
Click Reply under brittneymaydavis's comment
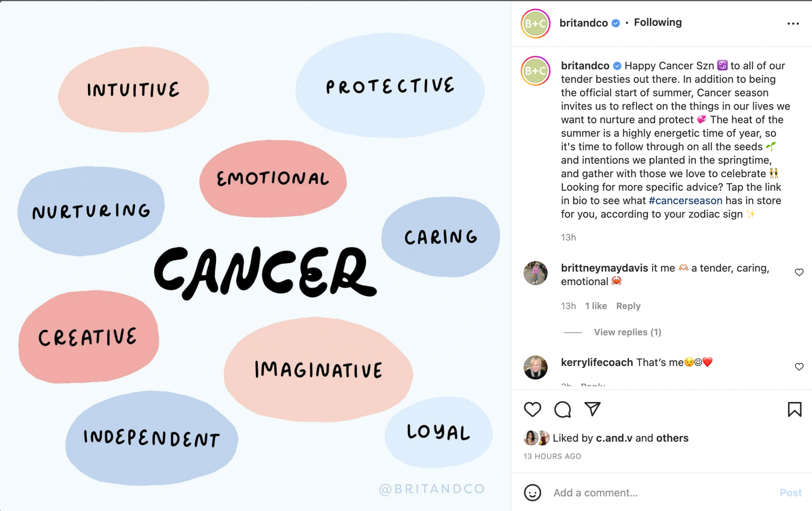click(x=628, y=306)
